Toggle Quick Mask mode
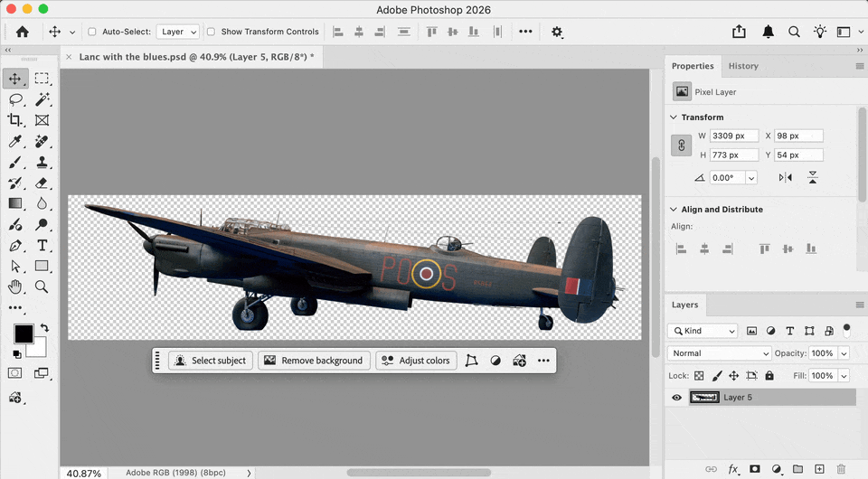The height and width of the screenshot is (479, 868). [15, 373]
